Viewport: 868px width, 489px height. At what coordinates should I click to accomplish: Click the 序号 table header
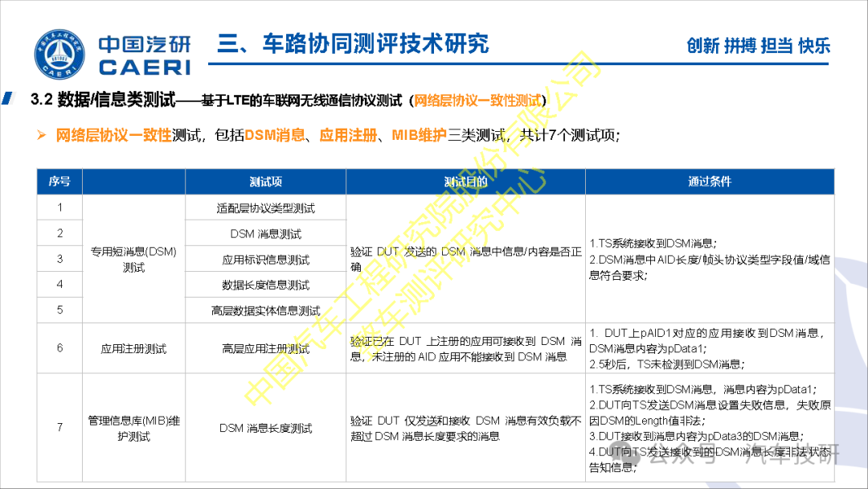click(x=59, y=182)
